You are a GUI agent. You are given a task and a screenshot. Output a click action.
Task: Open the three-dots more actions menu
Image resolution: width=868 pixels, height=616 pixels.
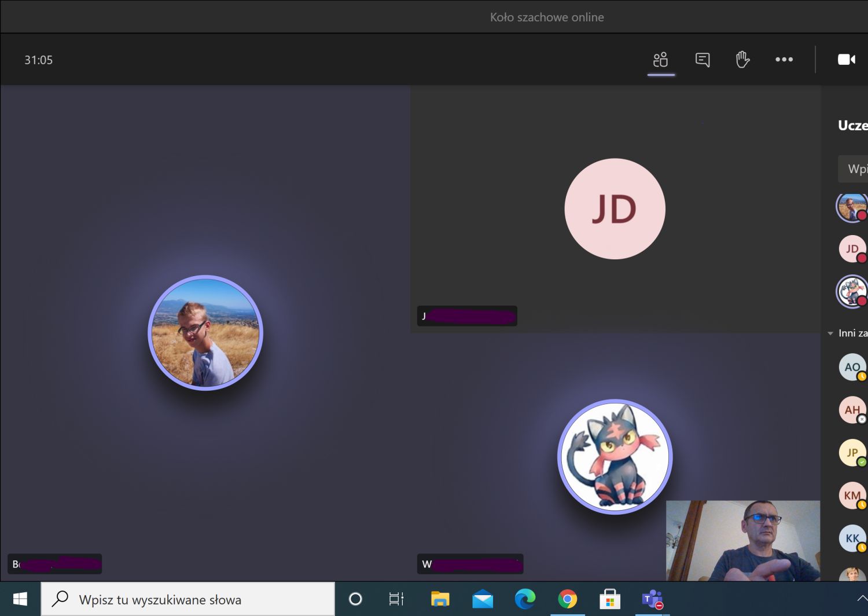(784, 60)
